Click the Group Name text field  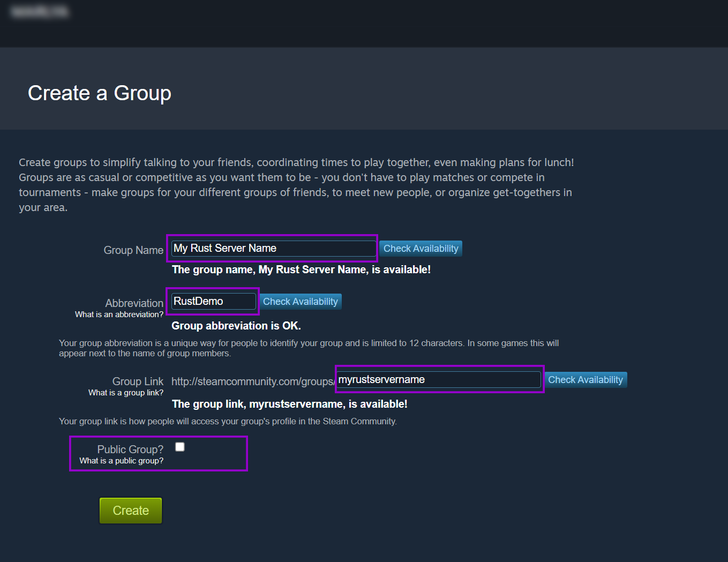pyautogui.click(x=273, y=249)
